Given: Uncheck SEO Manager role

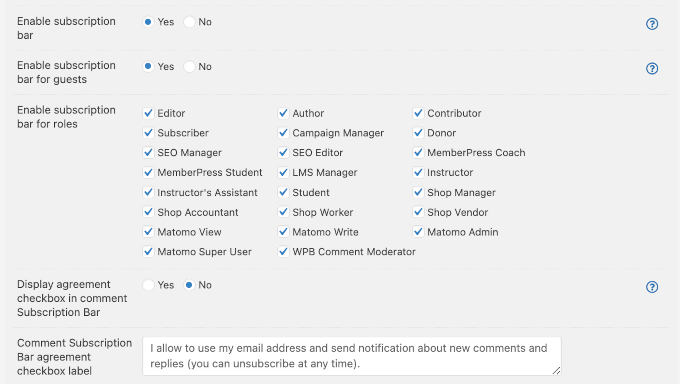Looking at the screenshot, I should coord(148,153).
